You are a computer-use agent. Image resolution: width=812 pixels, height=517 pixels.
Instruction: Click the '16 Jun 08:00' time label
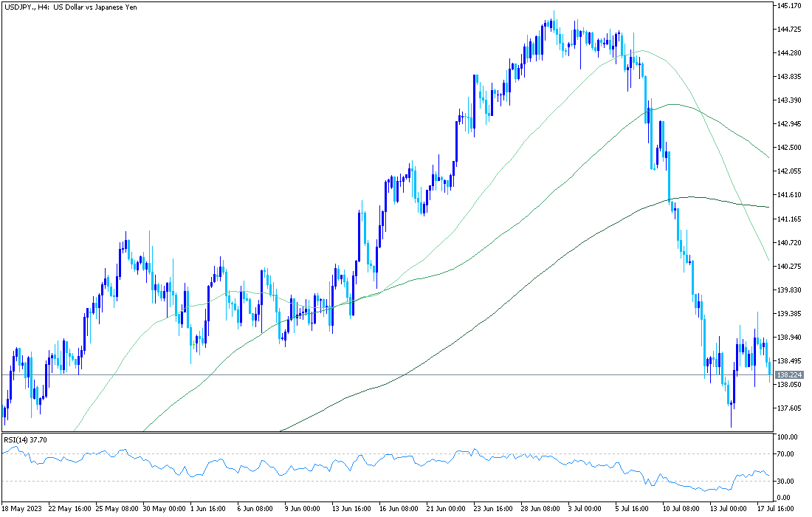click(x=400, y=509)
